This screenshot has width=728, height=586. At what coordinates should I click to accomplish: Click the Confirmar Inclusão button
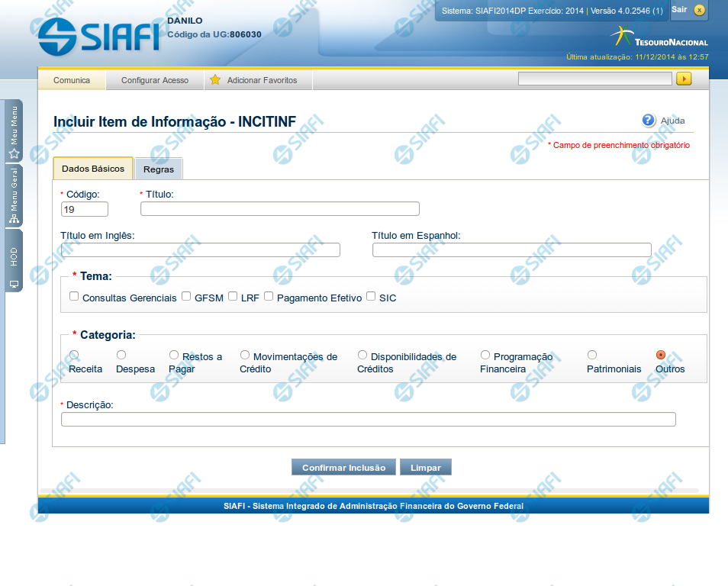[343, 468]
